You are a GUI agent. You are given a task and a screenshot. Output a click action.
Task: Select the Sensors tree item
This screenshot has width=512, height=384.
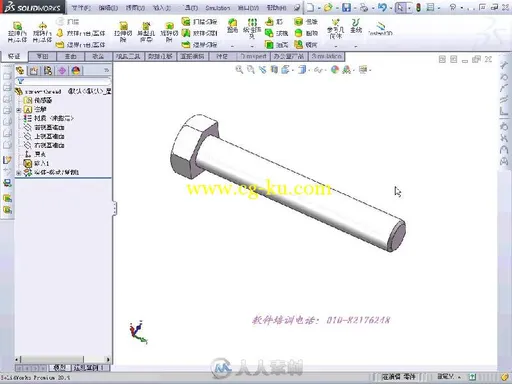(x=38, y=100)
